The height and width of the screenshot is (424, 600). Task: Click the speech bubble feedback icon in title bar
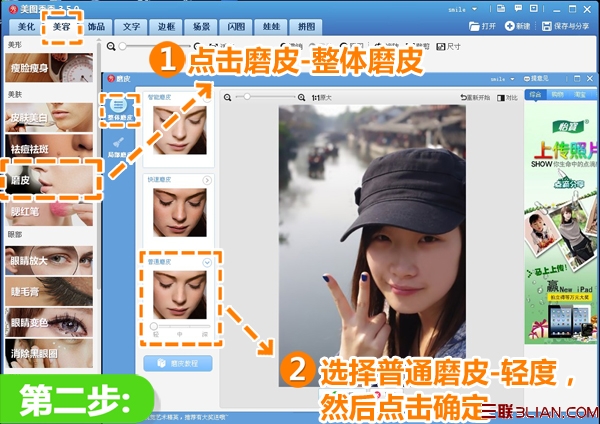click(x=518, y=8)
